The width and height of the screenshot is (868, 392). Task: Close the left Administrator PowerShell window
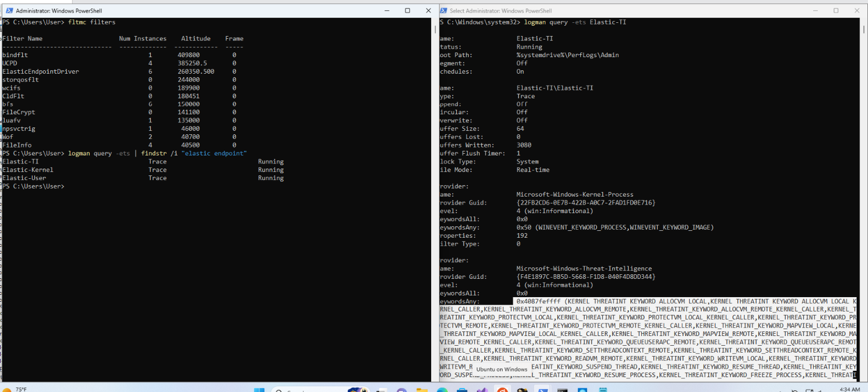tap(428, 11)
